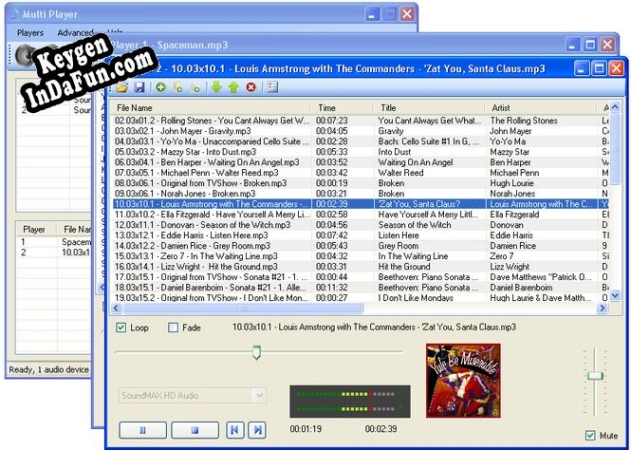Select Mazzy Star - Into Dust.mp3 row
The height and width of the screenshot is (450, 631).
point(359,152)
